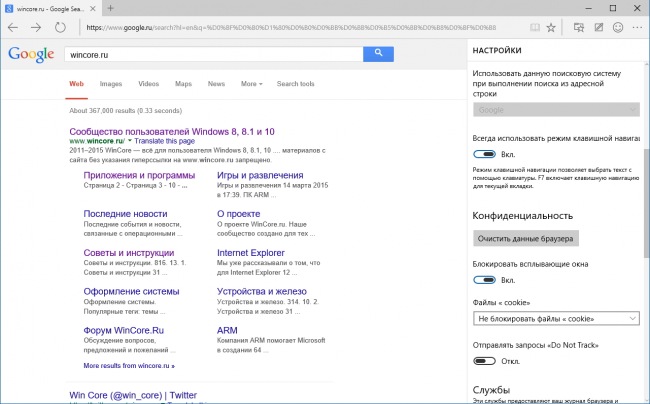Add page to favorites star icon
The height and width of the screenshot is (404, 650).
click(551, 28)
